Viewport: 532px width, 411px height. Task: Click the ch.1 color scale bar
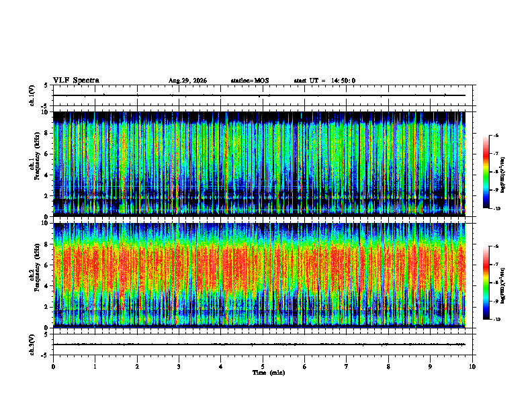point(486,172)
